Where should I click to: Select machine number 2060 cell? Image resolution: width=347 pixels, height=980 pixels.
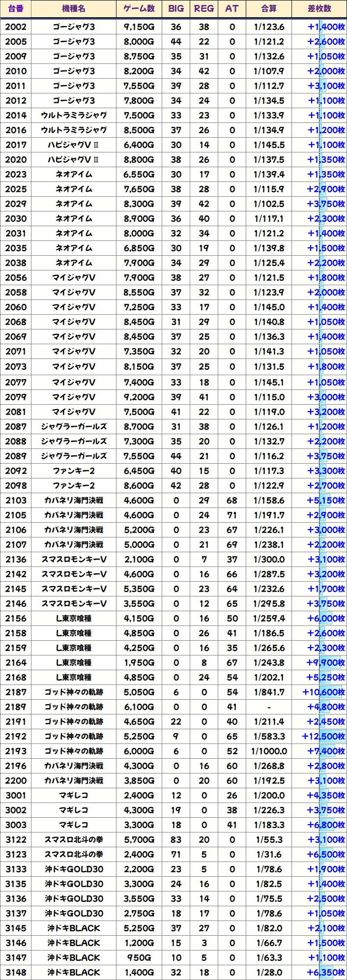coord(16,307)
